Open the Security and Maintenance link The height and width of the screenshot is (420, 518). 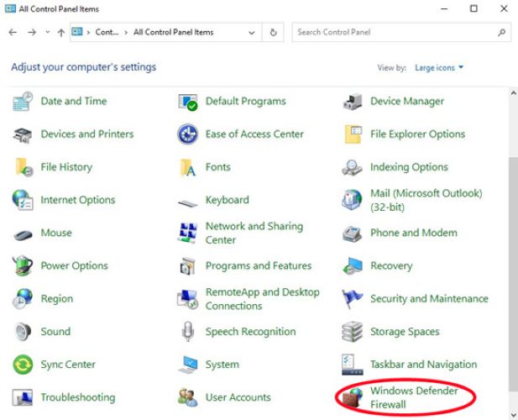click(429, 299)
